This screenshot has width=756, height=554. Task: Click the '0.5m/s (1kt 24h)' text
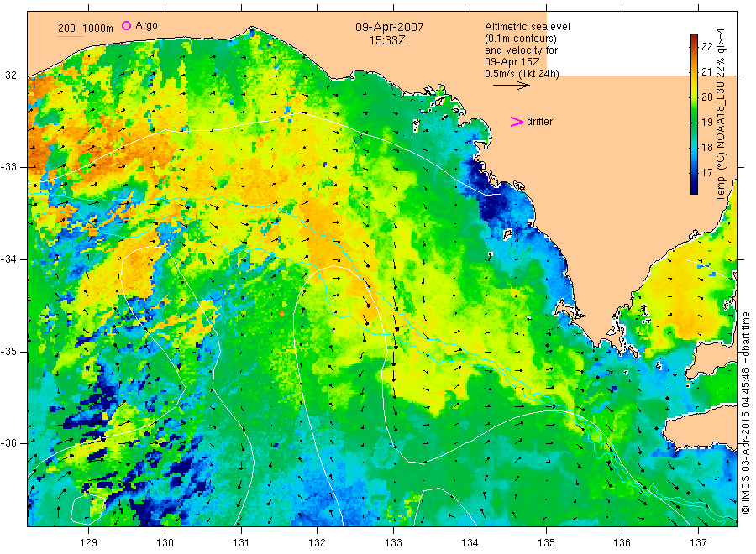pos(522,74)
